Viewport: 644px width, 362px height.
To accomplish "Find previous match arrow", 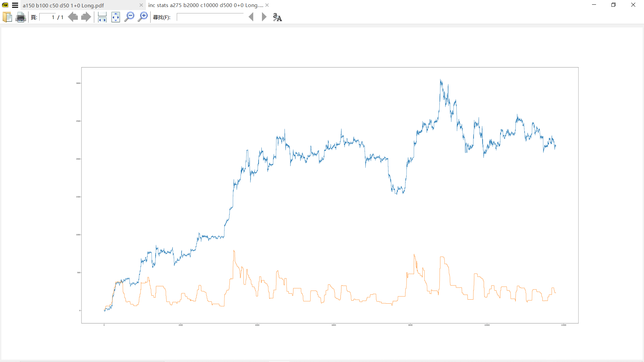I will coord(251,17).
